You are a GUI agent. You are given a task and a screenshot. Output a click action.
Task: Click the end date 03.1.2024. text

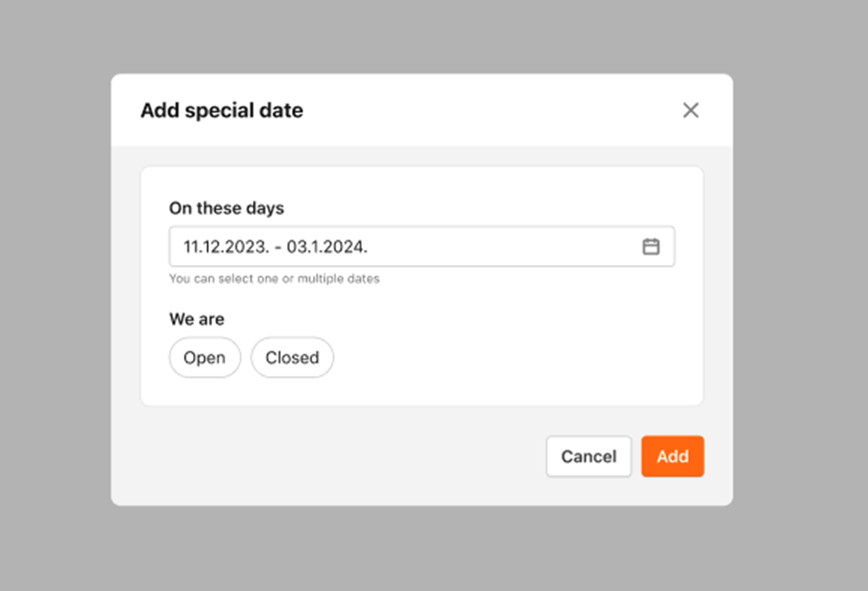(x=327, y=247)
